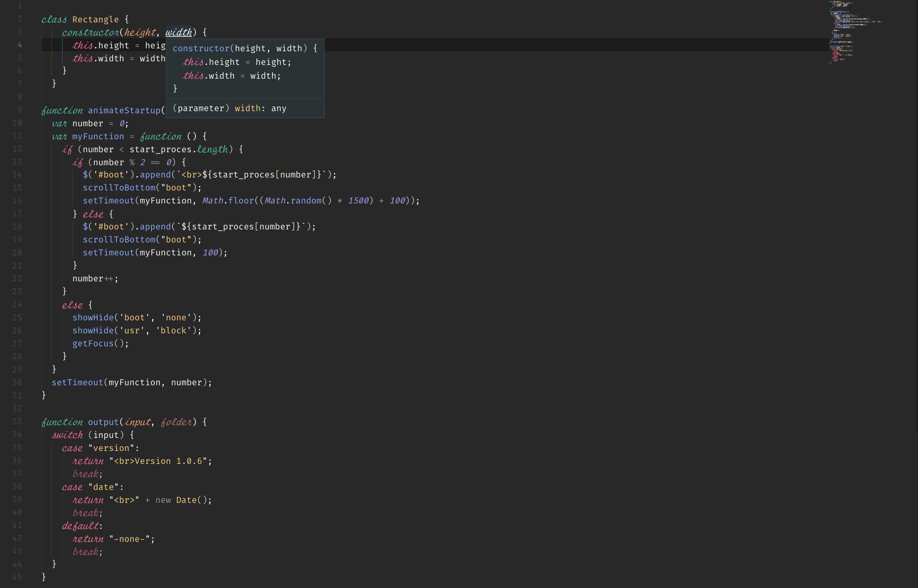The image size is (918, 588).
Task: Place cursor on 'Math.floor' call
Action: pyautogui.click(x=228, y=201)
